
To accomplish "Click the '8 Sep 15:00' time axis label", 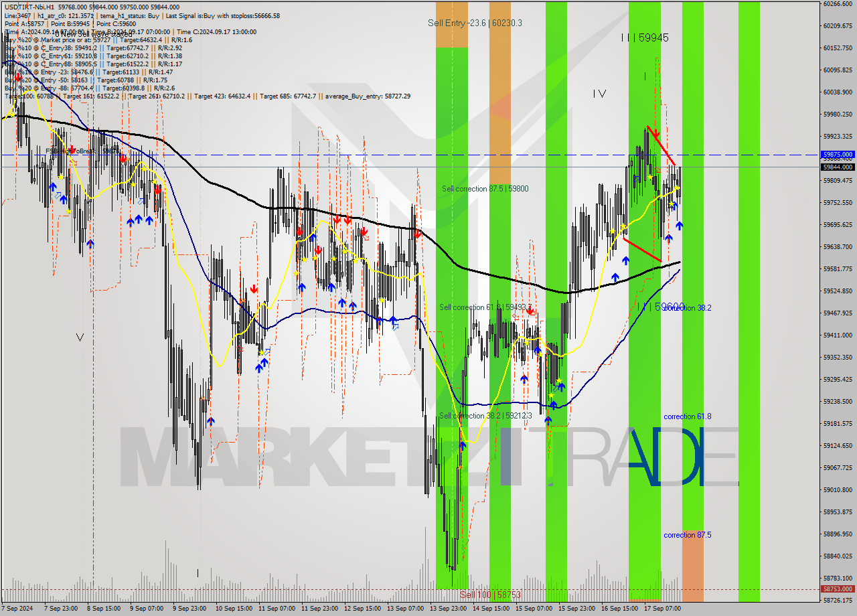I will click(104, 609).
